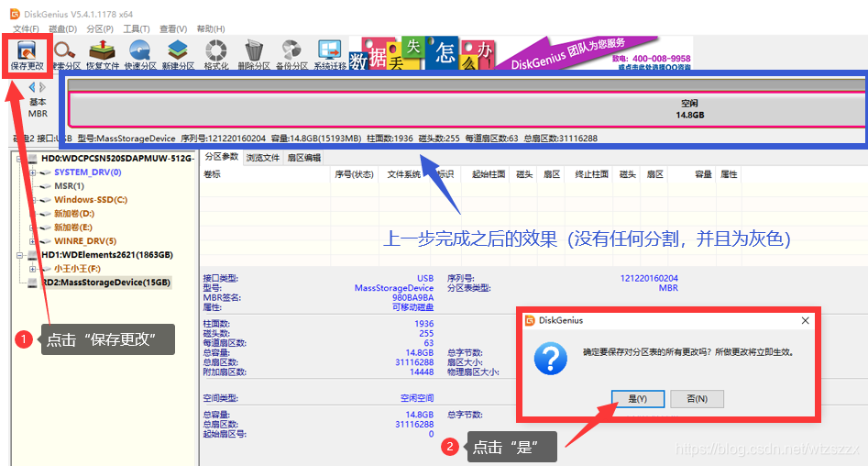Go to previous disk with left arrow

click(x=32, y=87)
